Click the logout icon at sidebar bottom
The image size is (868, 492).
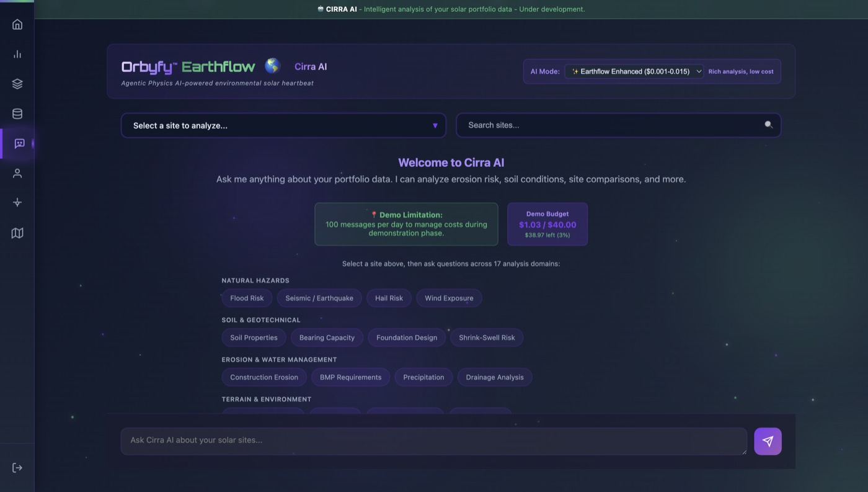point(17,468)
